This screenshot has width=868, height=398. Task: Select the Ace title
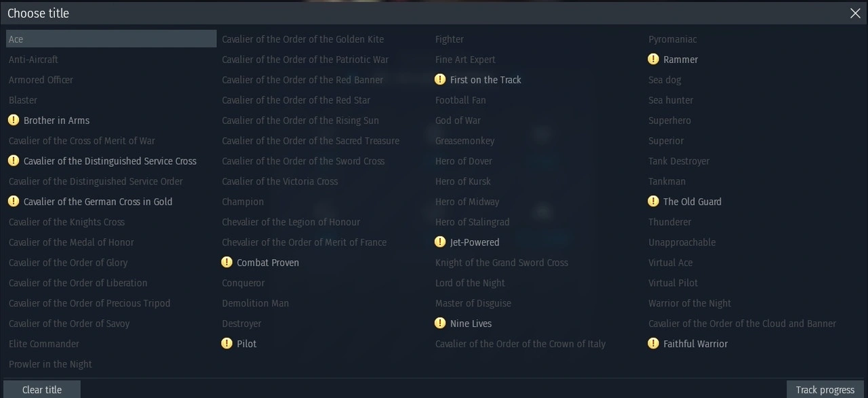(x=16, y=39)
